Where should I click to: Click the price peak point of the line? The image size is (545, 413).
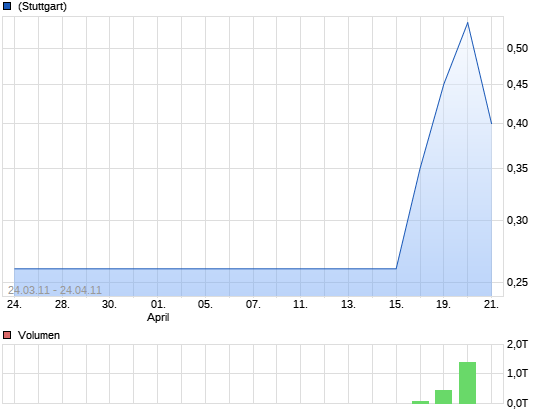467,23
